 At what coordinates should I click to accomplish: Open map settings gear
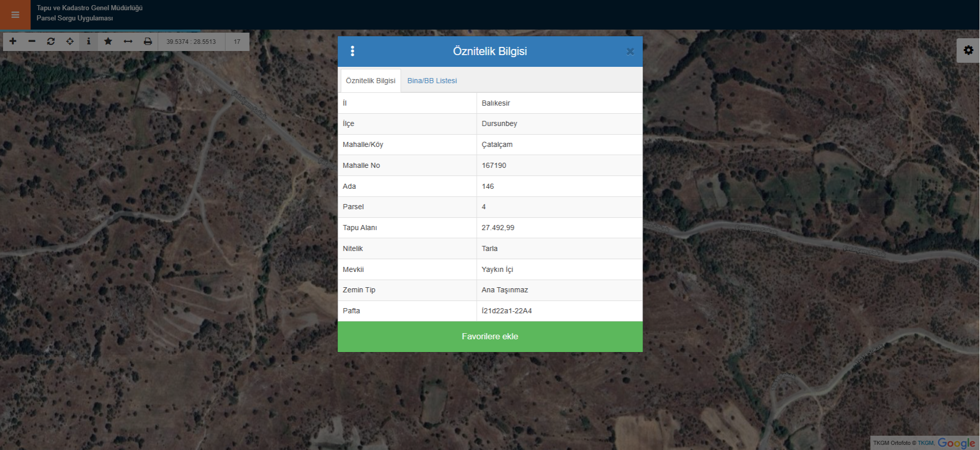tap(968, 51)
